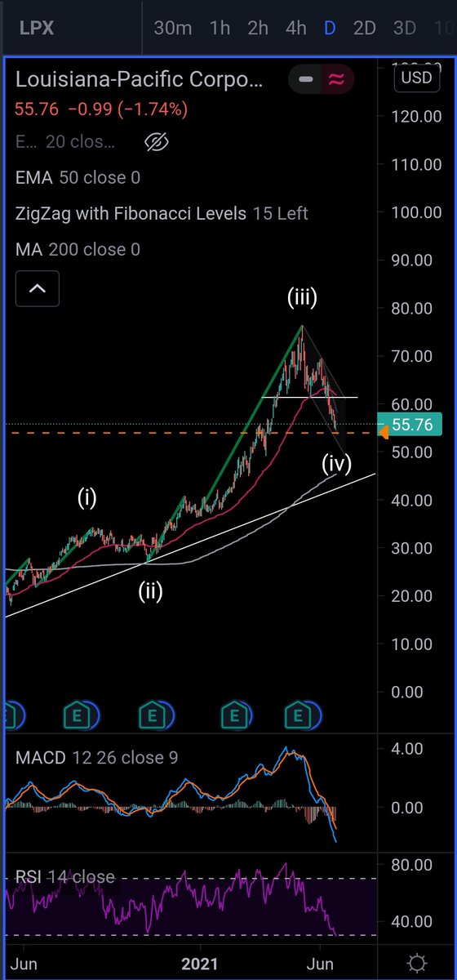Open the earnings marker below wave (iii)
This screenshot has width=457, height=980.
click(x=300, y=717)
